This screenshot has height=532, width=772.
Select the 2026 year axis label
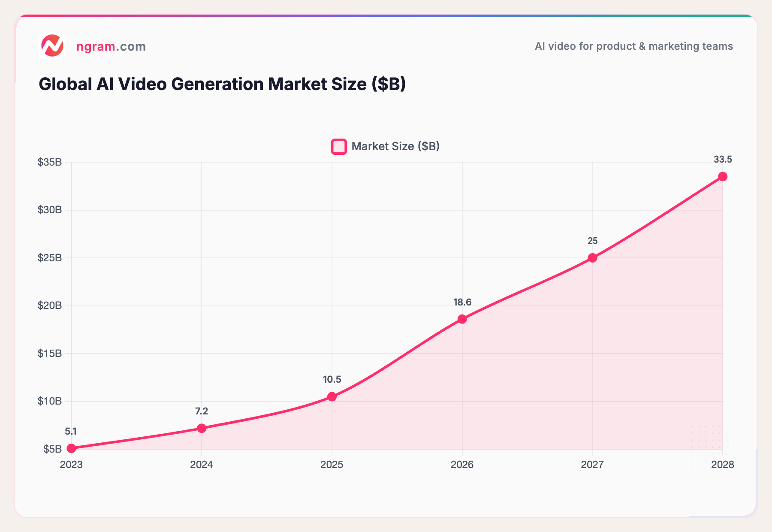tap(462, 464)
